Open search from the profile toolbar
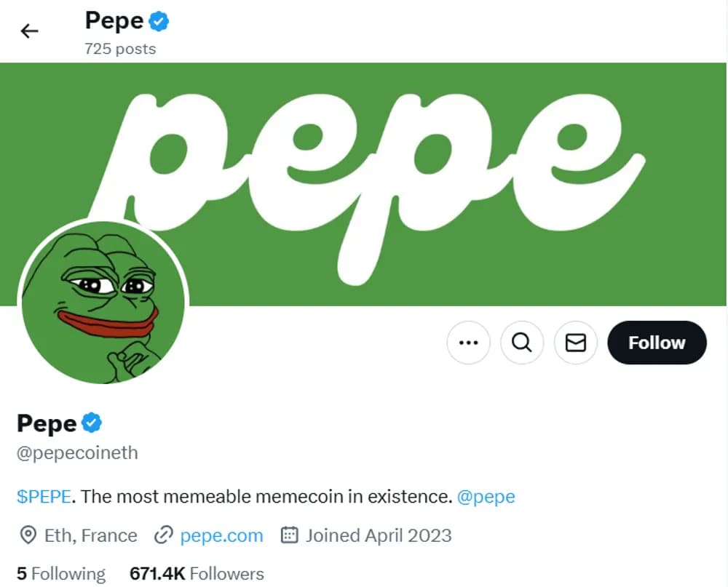Image resolution: width=728 pixels, height=587 pixels. click(522, 343)
